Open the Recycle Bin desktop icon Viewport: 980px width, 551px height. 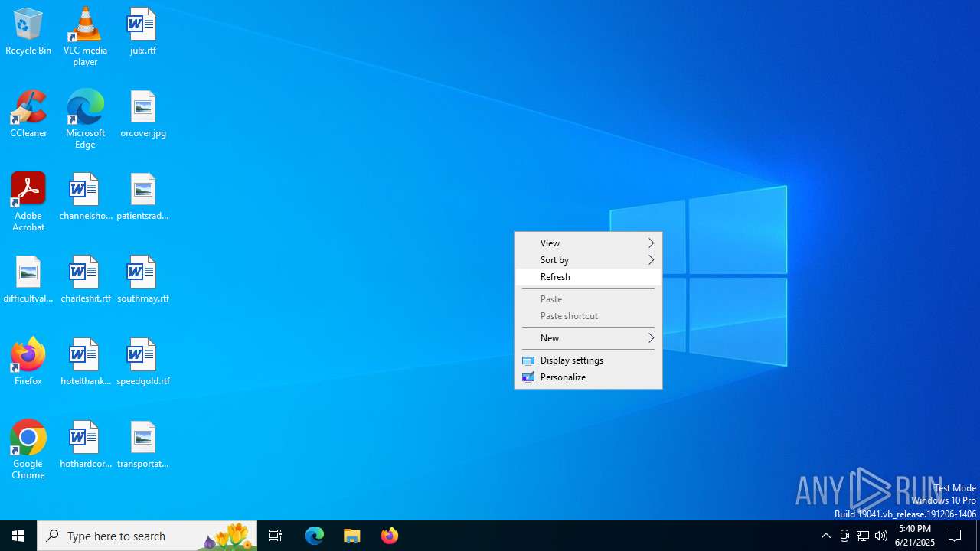[x=28, y=31]
